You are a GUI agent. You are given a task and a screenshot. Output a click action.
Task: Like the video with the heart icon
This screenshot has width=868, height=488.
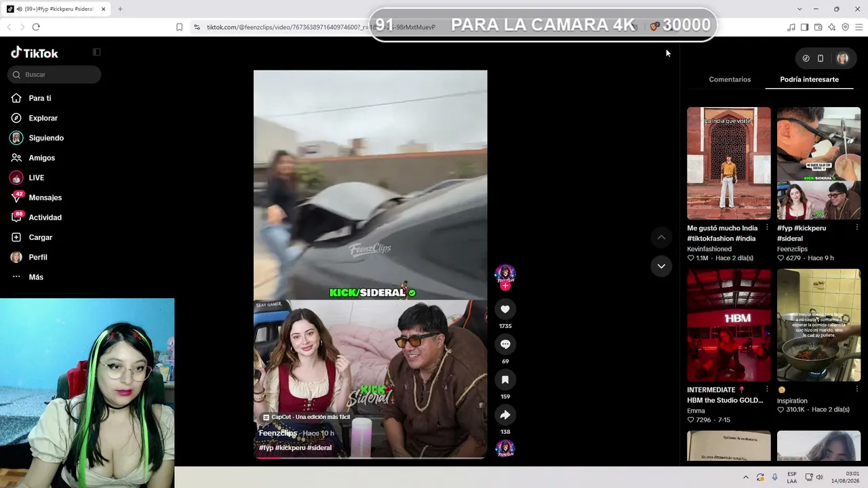pyautogui.click(x=505, y=309)
